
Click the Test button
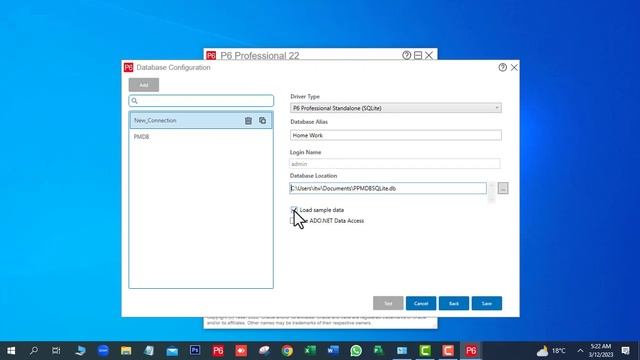tap(388, 303)
